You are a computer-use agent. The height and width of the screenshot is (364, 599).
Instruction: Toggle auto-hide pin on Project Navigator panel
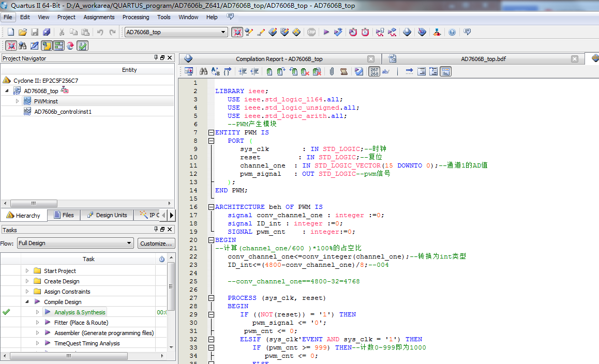156,57
